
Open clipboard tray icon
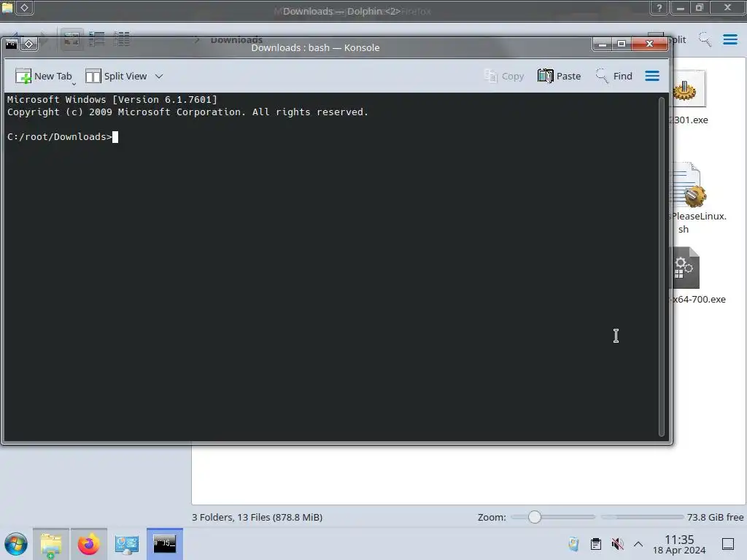point(595,544)
